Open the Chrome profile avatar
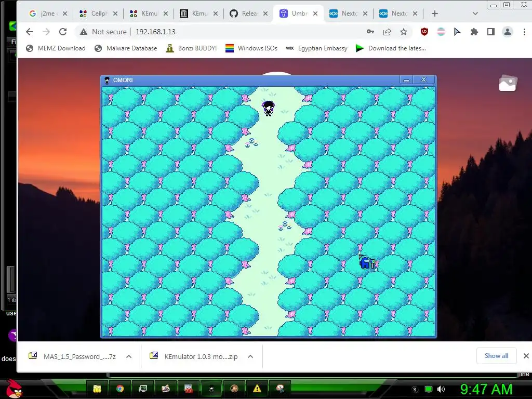The height and width of the screenshot is (399, 532). [507, 32]
